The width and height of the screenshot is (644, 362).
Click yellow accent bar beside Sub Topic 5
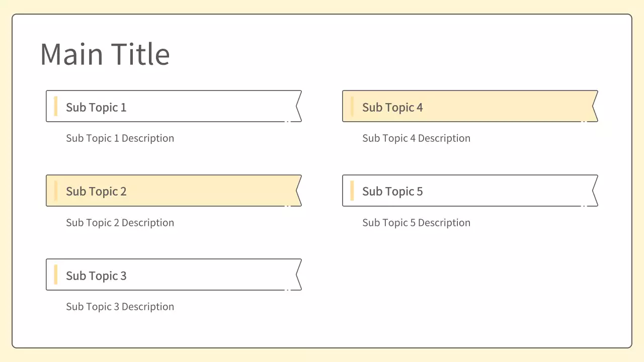click(x=352, y=191)
